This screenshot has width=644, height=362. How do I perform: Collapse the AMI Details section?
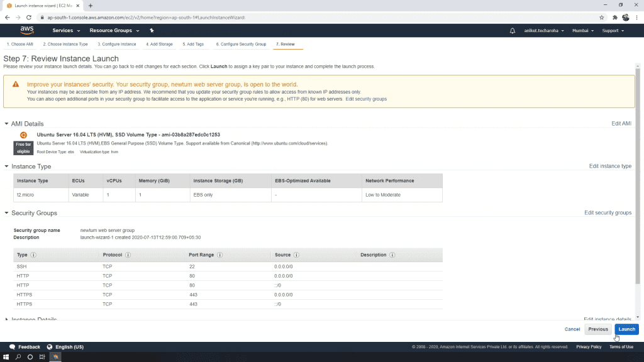(x=6, y=124)
